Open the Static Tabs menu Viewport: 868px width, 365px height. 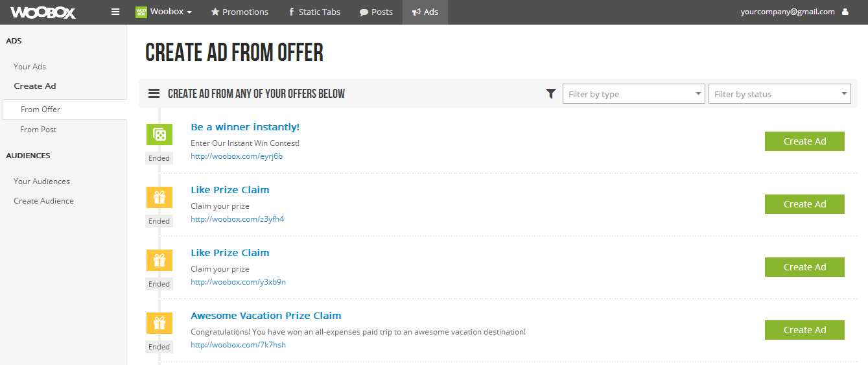(x=314, y=12)
